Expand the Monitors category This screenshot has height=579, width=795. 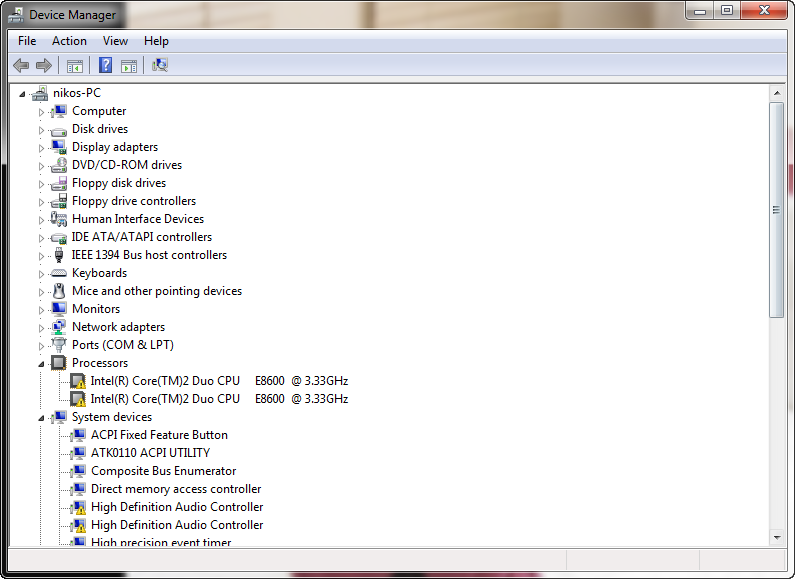click(x=42, y=310)
